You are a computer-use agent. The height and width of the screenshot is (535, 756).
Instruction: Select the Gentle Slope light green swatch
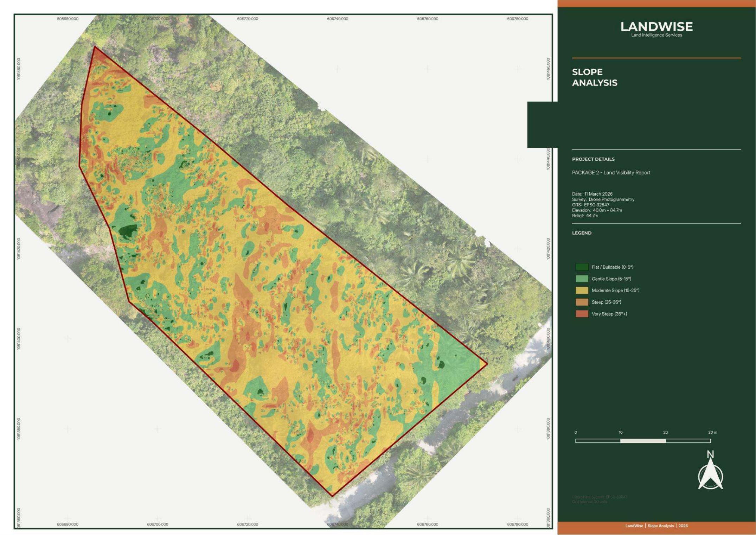pyautogui.click(x=582, y=279)
